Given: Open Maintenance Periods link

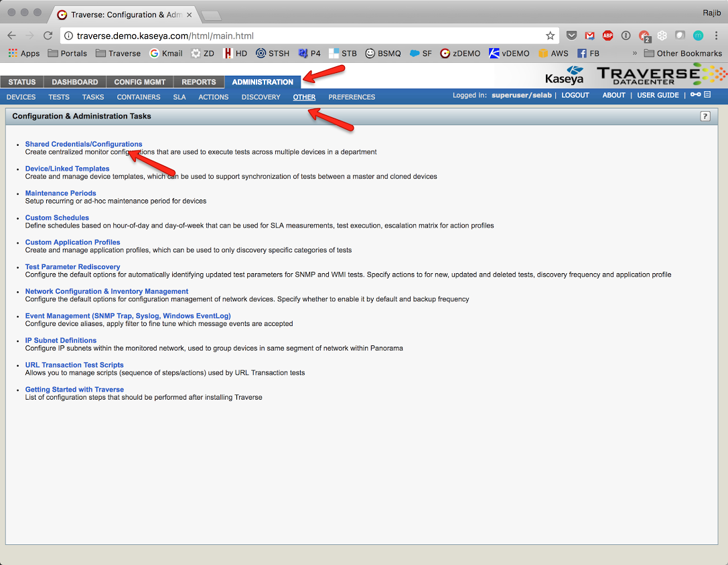Looking at the screenshot, I should (x=60, y=193).
